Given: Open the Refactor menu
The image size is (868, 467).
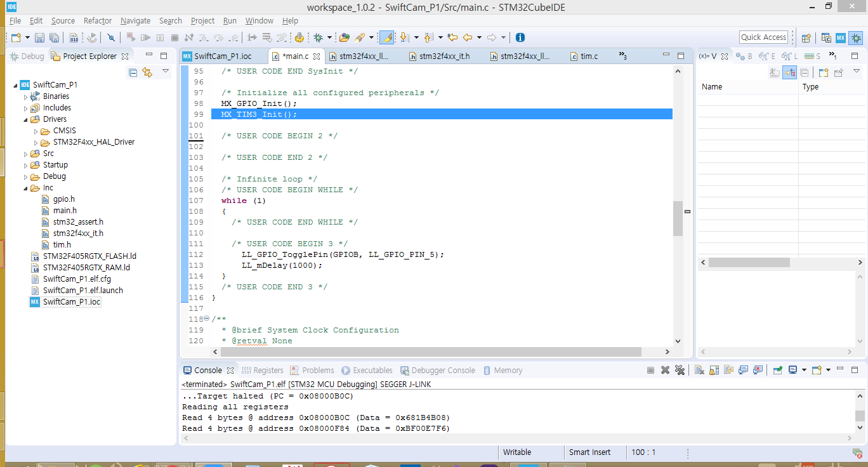Looking at the screenshot, I should [98, 21].
